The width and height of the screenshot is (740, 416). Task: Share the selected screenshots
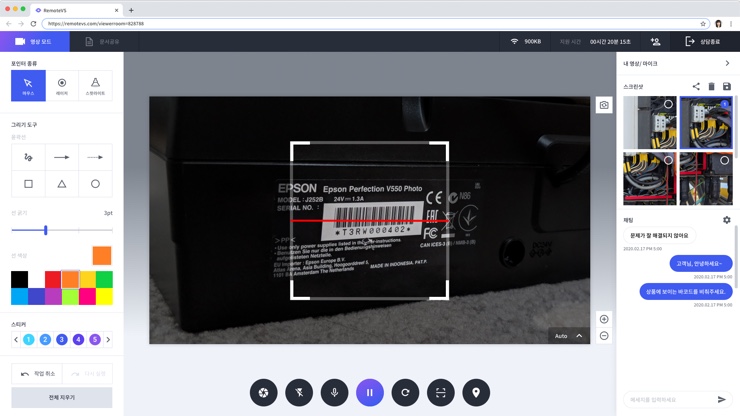[x=696, y=86]
